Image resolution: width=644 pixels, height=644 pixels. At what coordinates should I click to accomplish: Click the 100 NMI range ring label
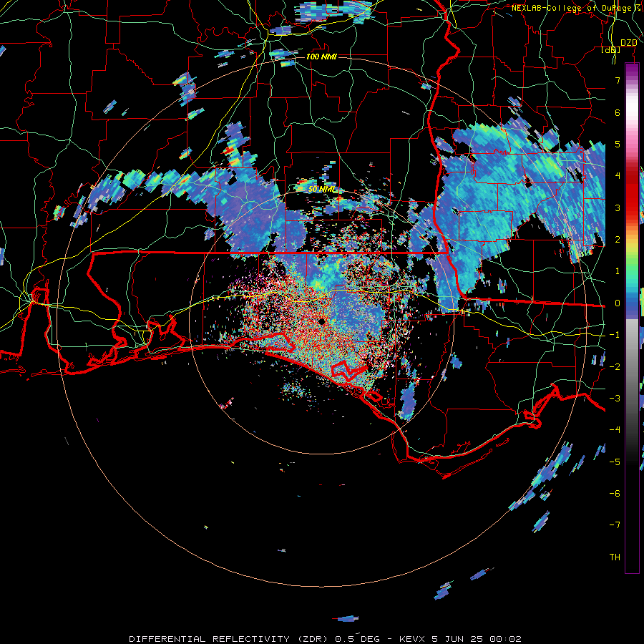tap(321, 57)
